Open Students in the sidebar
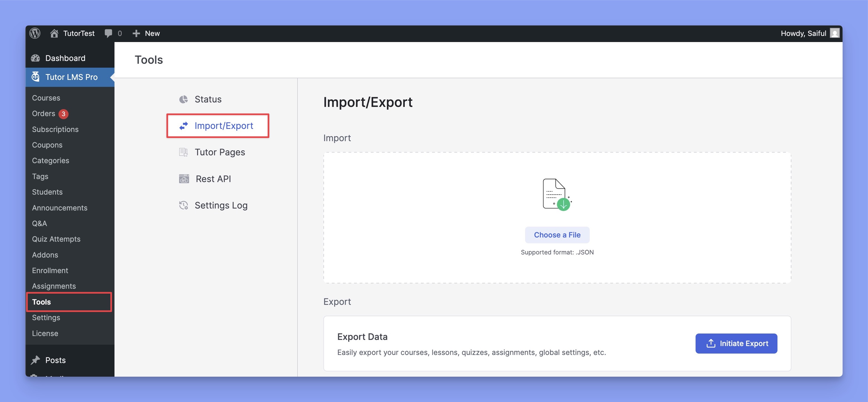 pos(47,192)
